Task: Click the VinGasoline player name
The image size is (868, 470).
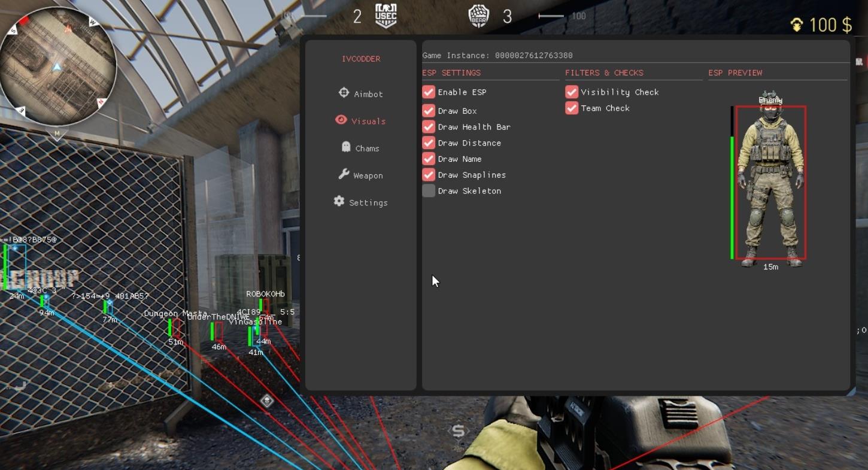Action: tap(255, 322)
